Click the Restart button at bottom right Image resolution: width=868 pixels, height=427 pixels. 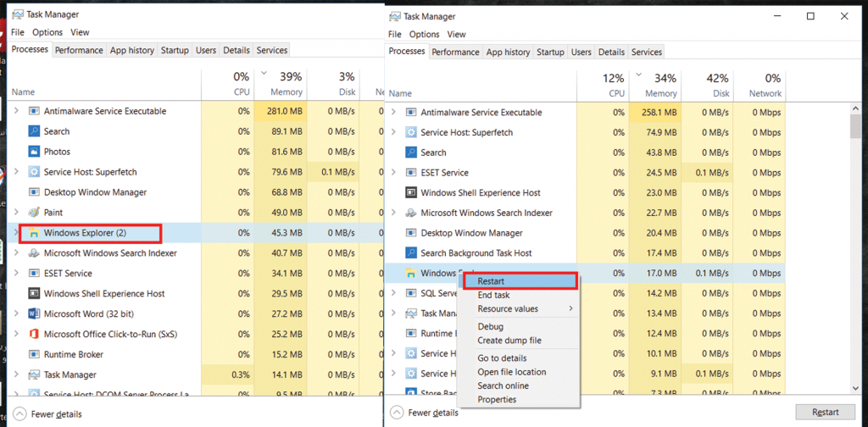coord(826,412)
